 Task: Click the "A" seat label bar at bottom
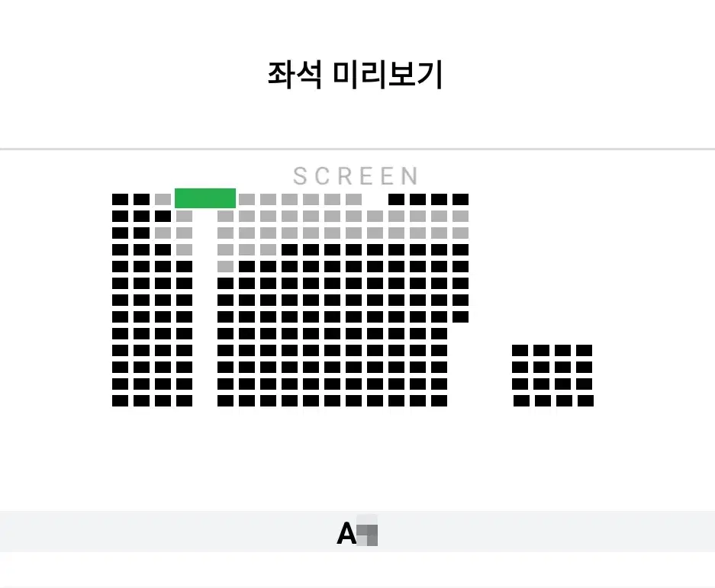tap(357, 532)
